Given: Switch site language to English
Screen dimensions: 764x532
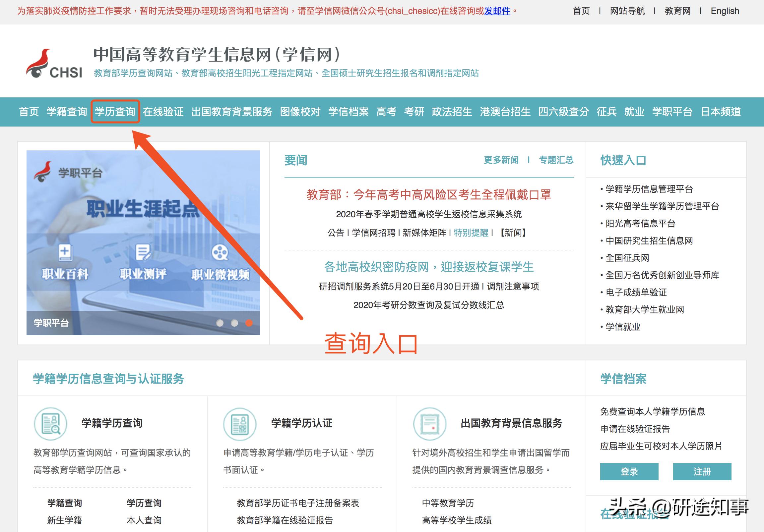Looking at the screenshot, I should coord(726,11).
